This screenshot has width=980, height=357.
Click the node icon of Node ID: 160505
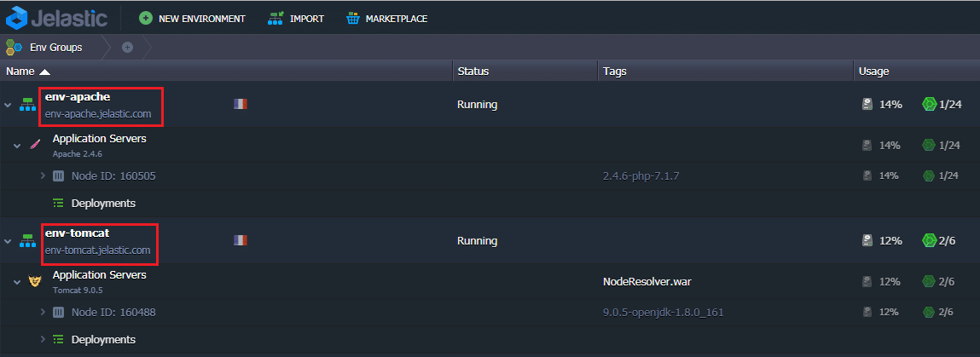point(58,176)
